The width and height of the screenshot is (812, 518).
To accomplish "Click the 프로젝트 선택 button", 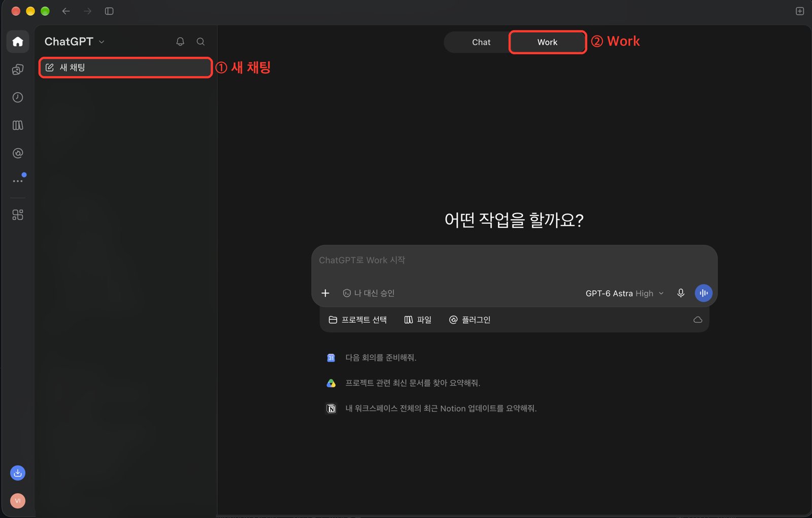I will 358,320.
